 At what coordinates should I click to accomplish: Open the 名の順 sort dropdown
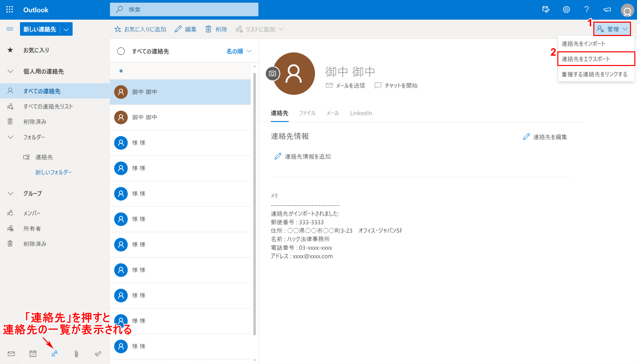click(x=239, y=51)
